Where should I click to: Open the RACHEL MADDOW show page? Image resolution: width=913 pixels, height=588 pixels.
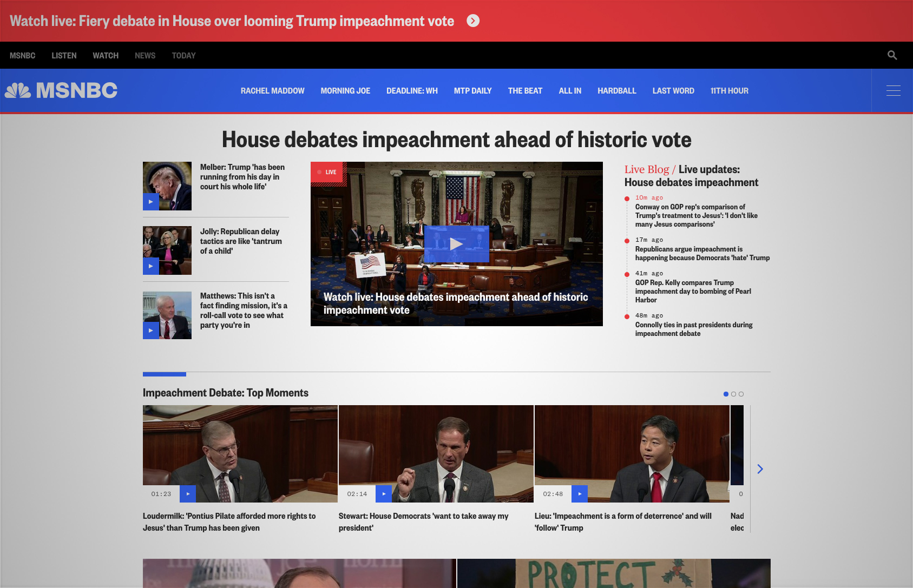point(273,91)
